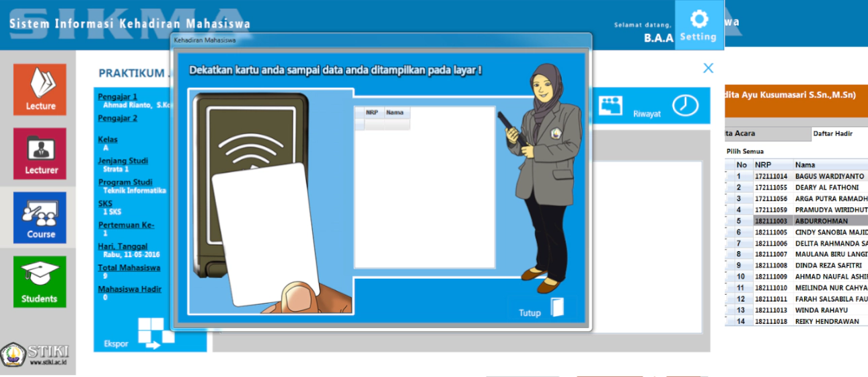Click the Mahasiswa Hadir label

click(x=130, y=289)
